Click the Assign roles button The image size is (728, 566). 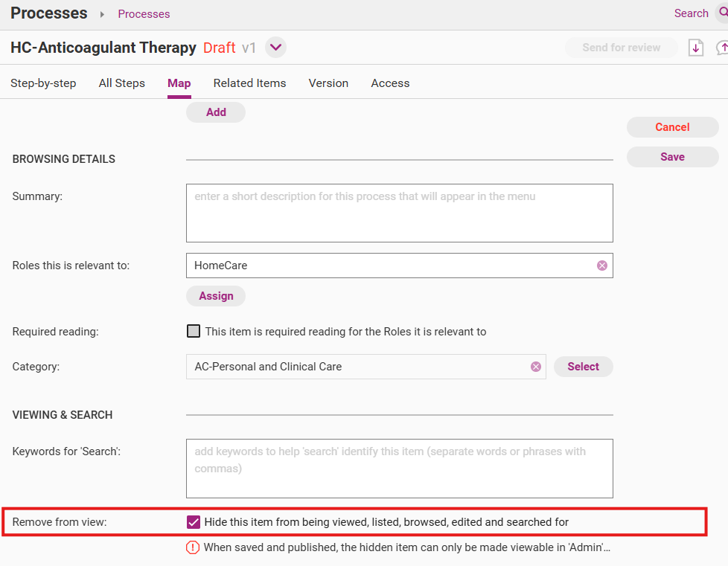point(216,296)
